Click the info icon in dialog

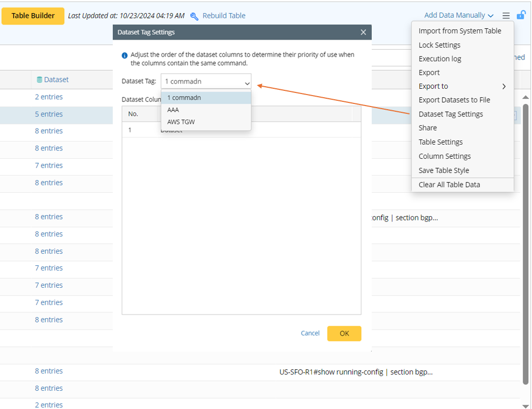[x=125, y=55]
